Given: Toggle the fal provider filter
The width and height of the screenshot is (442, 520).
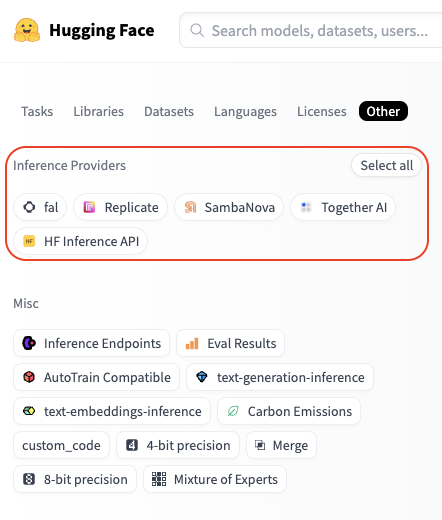Looking at the screenshot, I should coord(40,207).
